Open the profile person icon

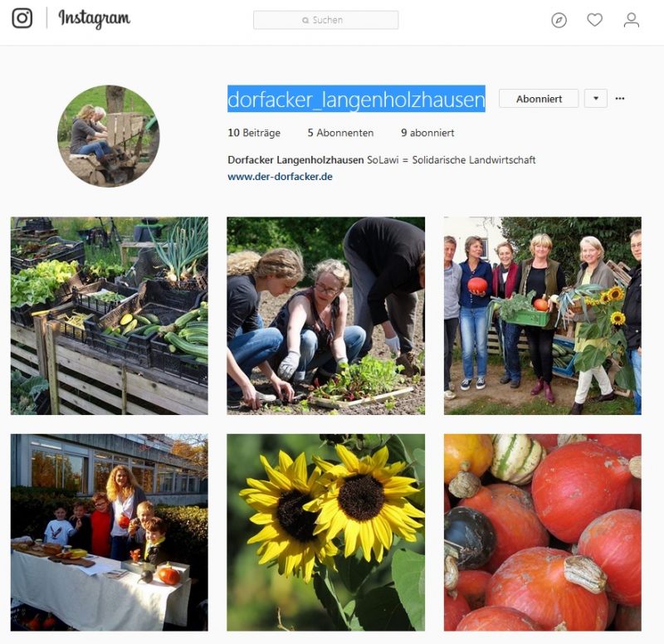click(x=632, y=20)
